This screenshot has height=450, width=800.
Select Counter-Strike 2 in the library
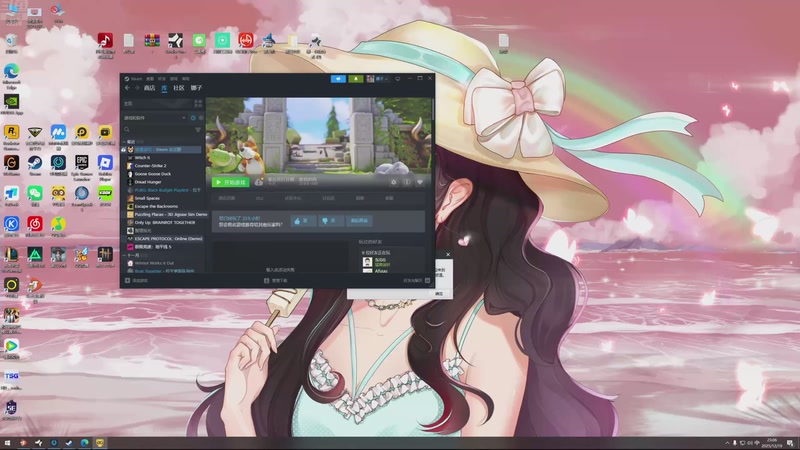click(150, 166)
